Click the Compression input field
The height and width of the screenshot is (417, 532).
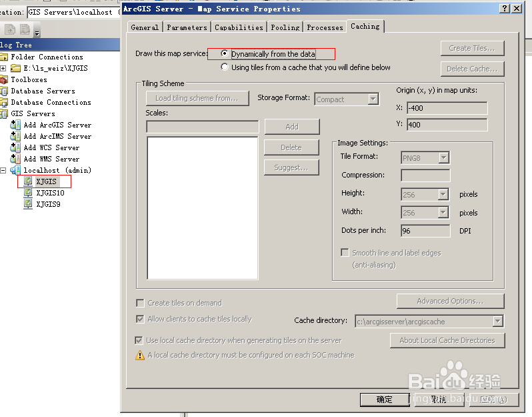tap(425, 175)
